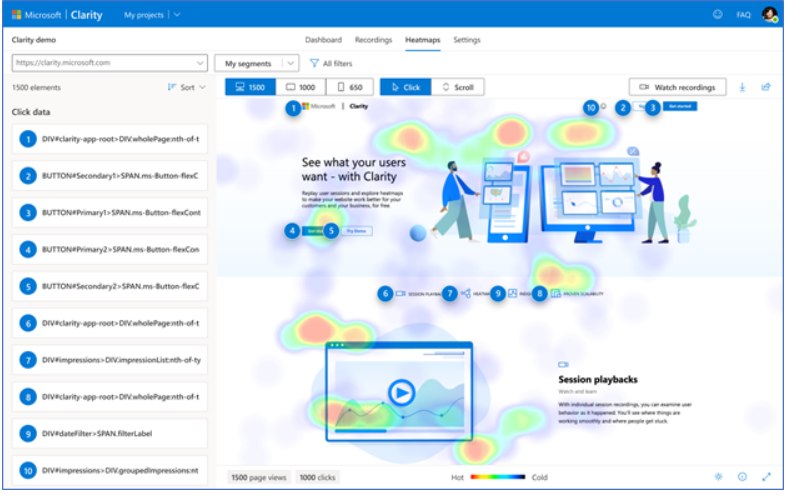Click heatmap marker number 1 on the page
Viewport: 800px width, 498px height.
coord(293,108)
